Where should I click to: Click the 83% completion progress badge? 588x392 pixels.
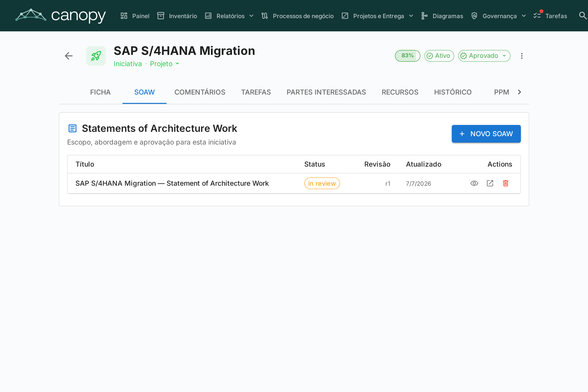[407, 56]
